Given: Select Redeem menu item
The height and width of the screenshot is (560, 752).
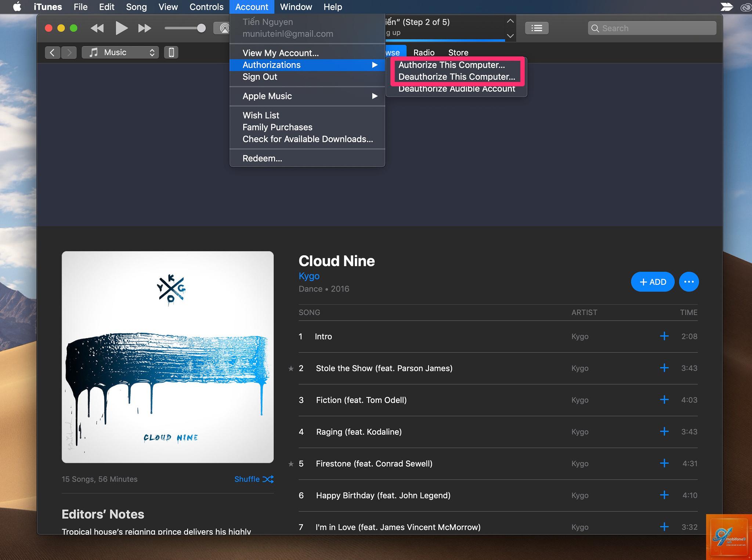Looking at the screenshot, I should pos(307,159).
